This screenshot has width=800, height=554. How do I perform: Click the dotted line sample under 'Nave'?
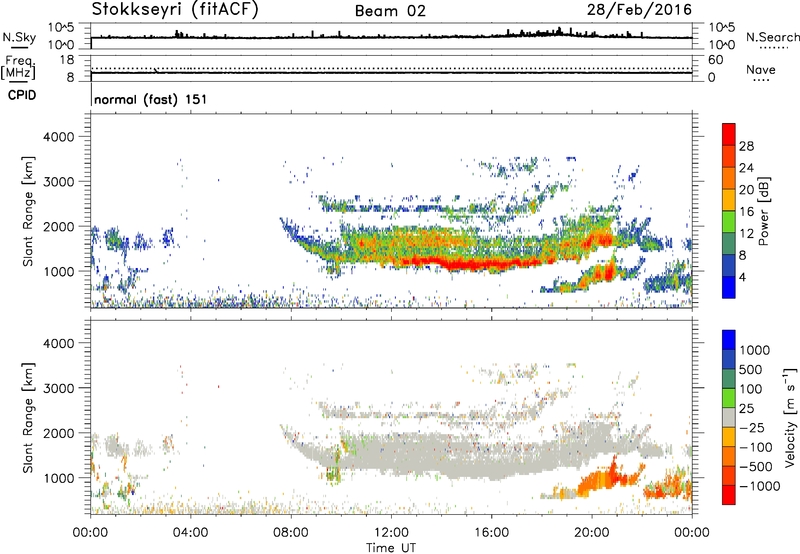[x=761, y=80]
